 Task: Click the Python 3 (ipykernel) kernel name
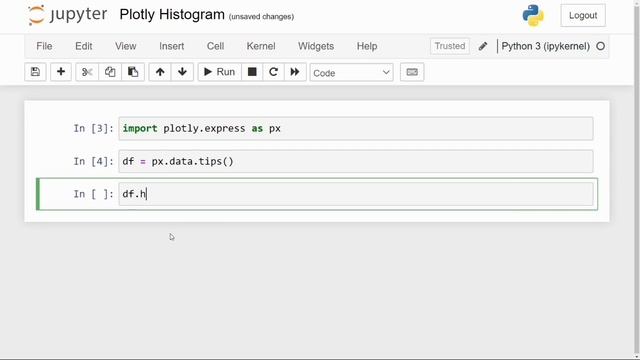point(545,46)
